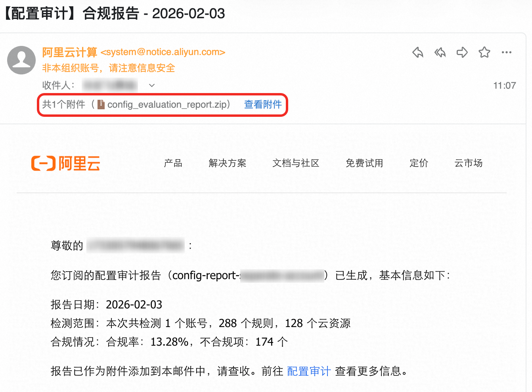Star this email

tap(484, 52)
